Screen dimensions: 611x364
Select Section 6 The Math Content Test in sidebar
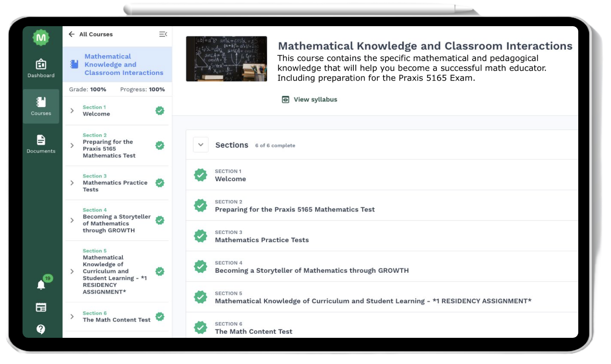pos(116,317)
